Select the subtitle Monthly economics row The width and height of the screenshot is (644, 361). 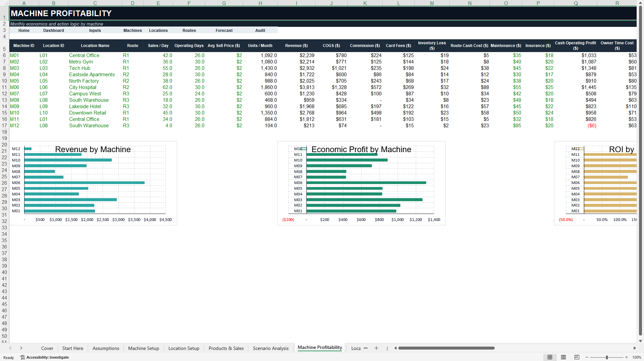coord(323,24)
